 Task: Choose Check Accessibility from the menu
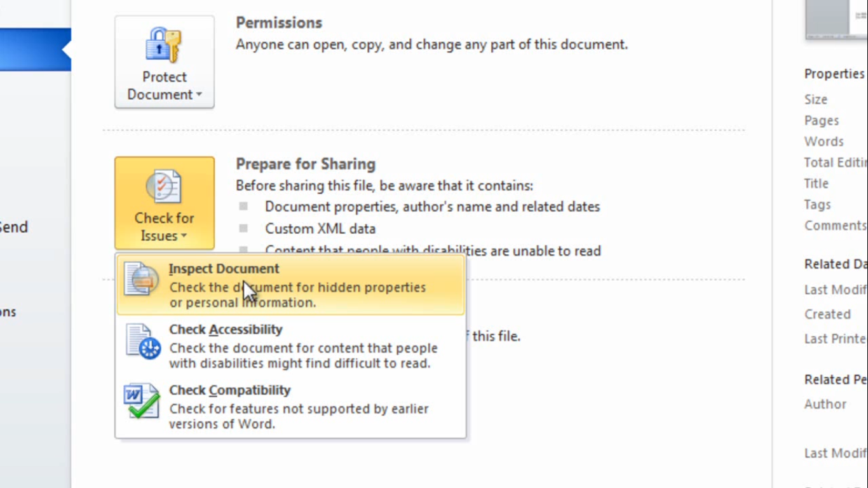(291, 346)
